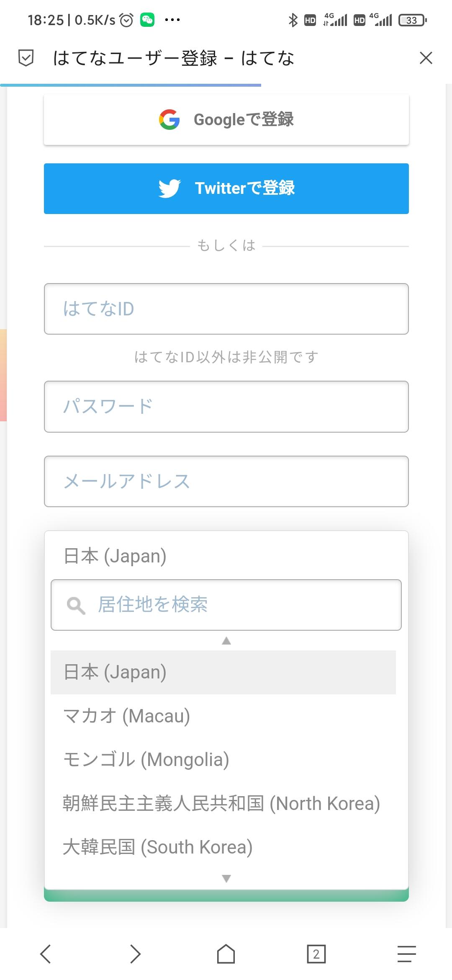Tap the magnifier icon in residence search
The height and width of the screenshot is (980, 452).
(x=76, y=605)
